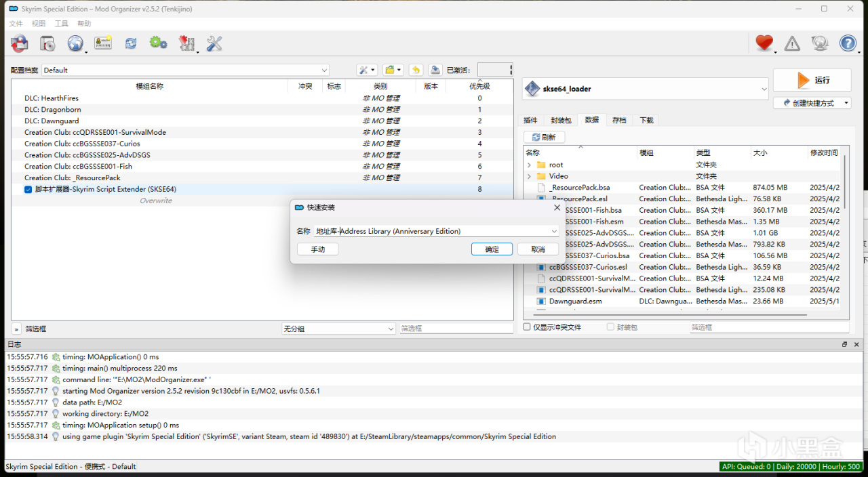
Task: Sort data files by 修改时间 column header
Action: coord(824,153)
